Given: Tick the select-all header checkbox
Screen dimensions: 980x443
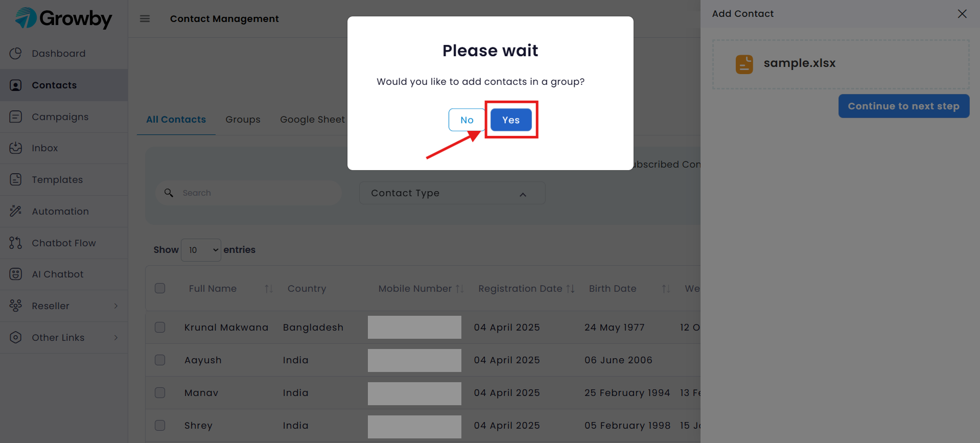Looking at the screenshot, I should click(160, 288).
